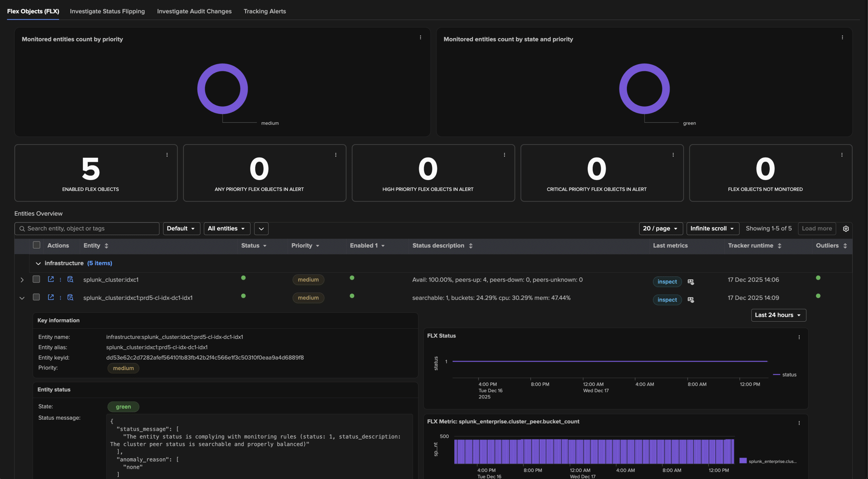Click inspect button for splunk_cluster:idxc1
The height and width of the screenshot is (479, 868).
coord(667,282)
